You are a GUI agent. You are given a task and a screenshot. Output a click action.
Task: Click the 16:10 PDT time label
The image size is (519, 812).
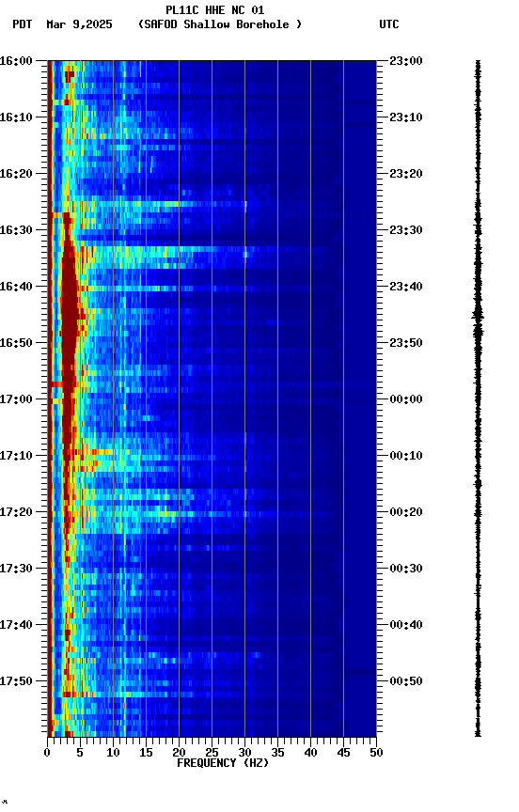pyautogui.click(x=16, y=117)
